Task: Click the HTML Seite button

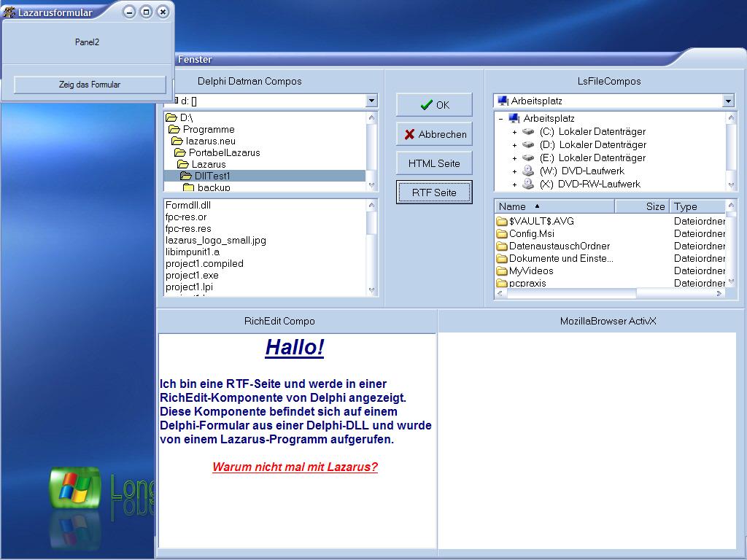Action: point(434,163)
